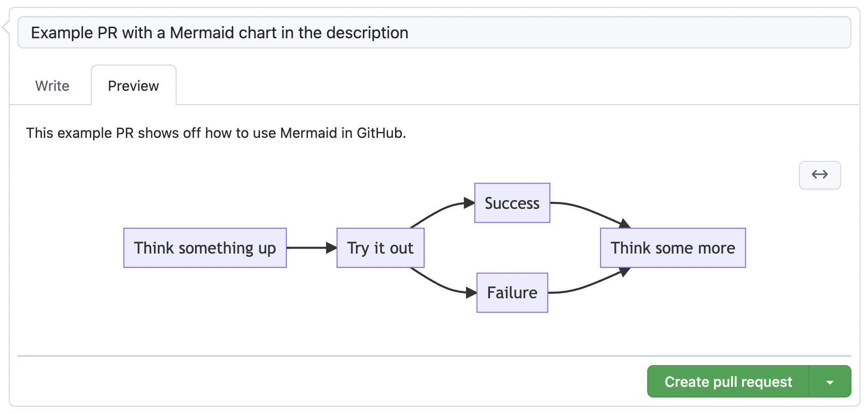Click the comment box pointer caret on left edge
868x414 pixels.
[6, 28]
